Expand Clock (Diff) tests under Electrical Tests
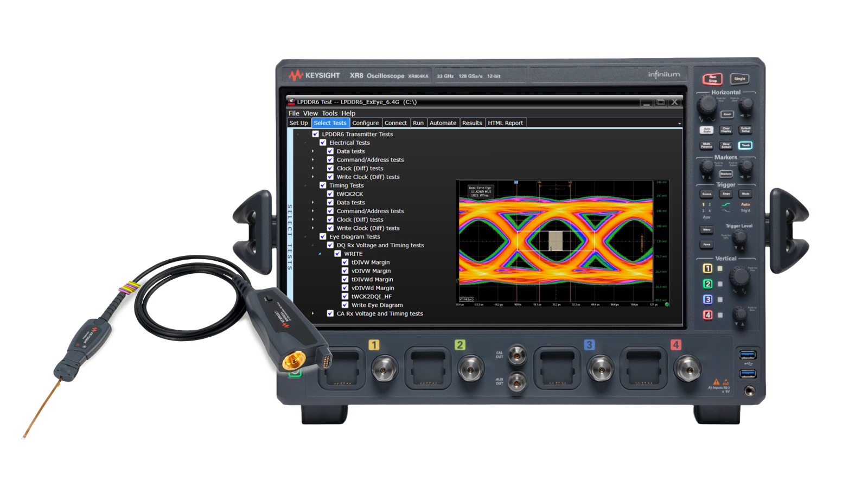The height and width of the screenshot is (488, 868). pos(312,168)
